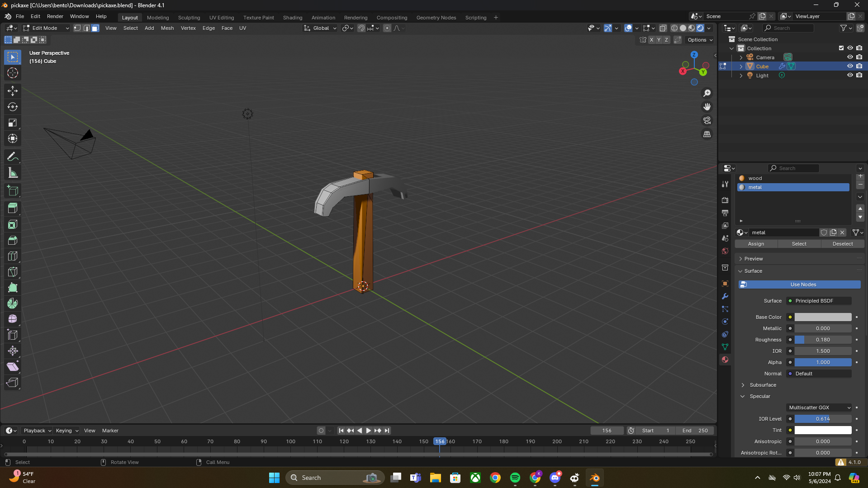Switch to the Modeling workspace tab
This screenshot has height=488, width=868.
pyautogui.click(x=158, y=18)
